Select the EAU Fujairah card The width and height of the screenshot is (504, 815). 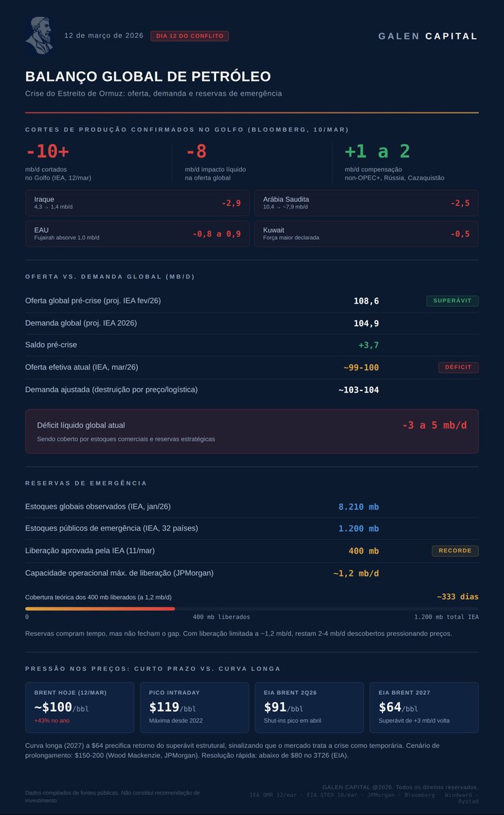click(x=137, y=234)
